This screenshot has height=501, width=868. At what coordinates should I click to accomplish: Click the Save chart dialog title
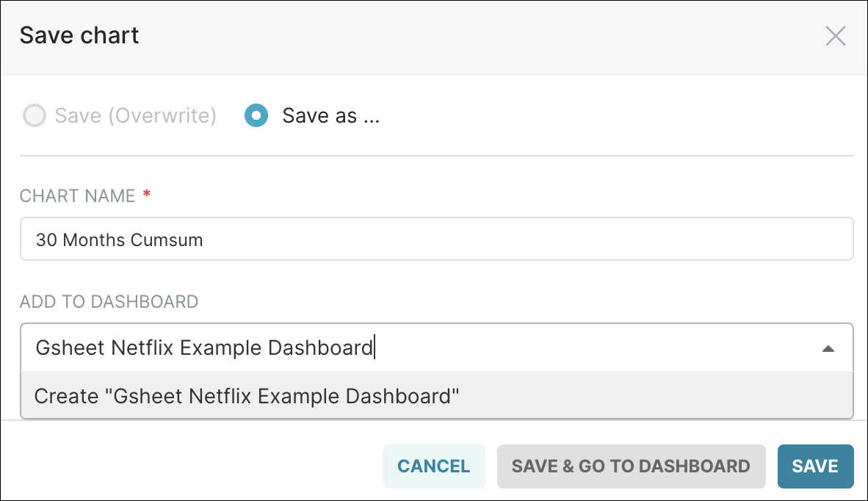point(79,35)
